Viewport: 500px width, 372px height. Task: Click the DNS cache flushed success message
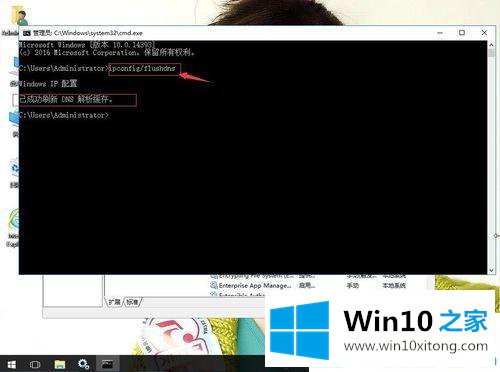click(x=66, y=99)
